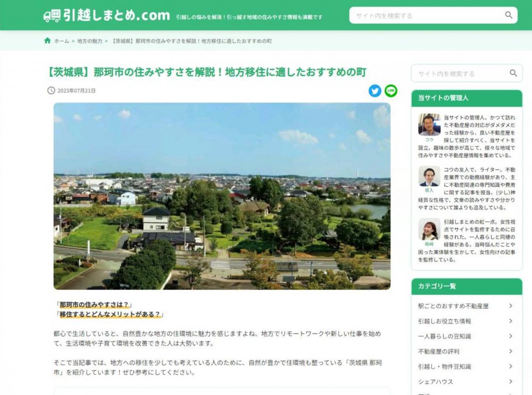Share the article via LINE icon
The image size is (532, 395).
pyautogui.click(x=391, y=90)
